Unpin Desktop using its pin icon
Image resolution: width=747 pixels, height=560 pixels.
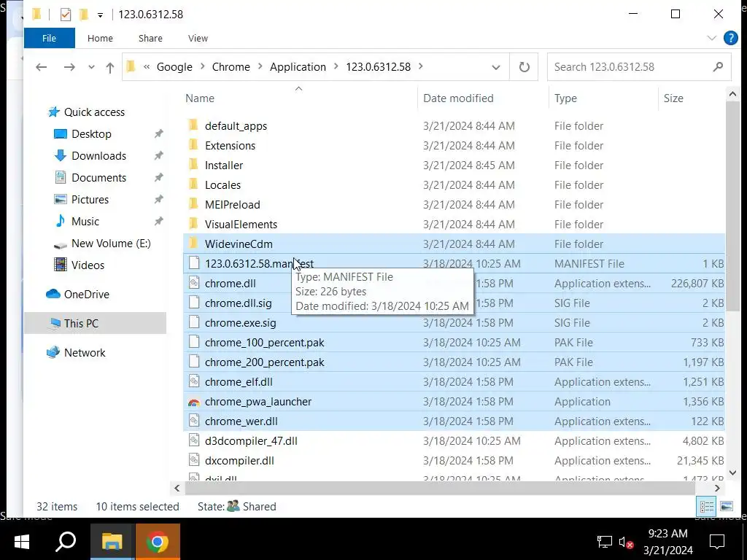158,134
